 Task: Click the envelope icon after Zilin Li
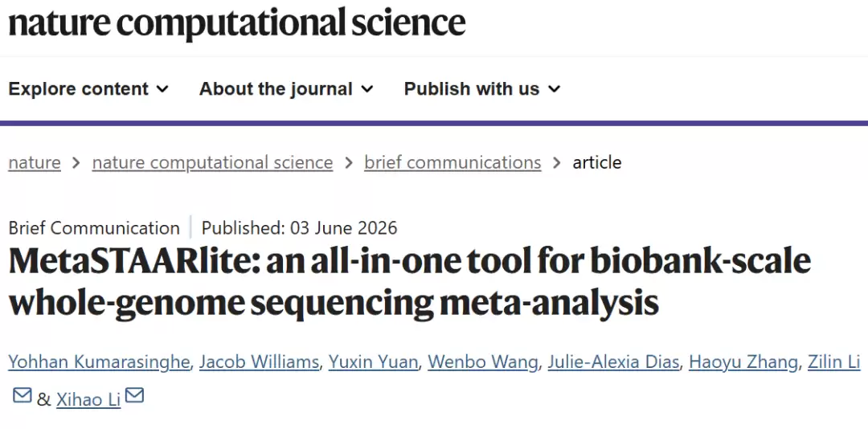click(x=23, y=395)
